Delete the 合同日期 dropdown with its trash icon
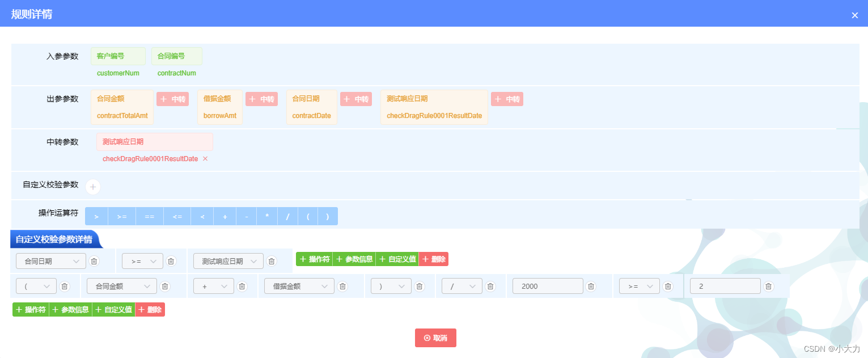868x358 pixels. tap(94, 261)
